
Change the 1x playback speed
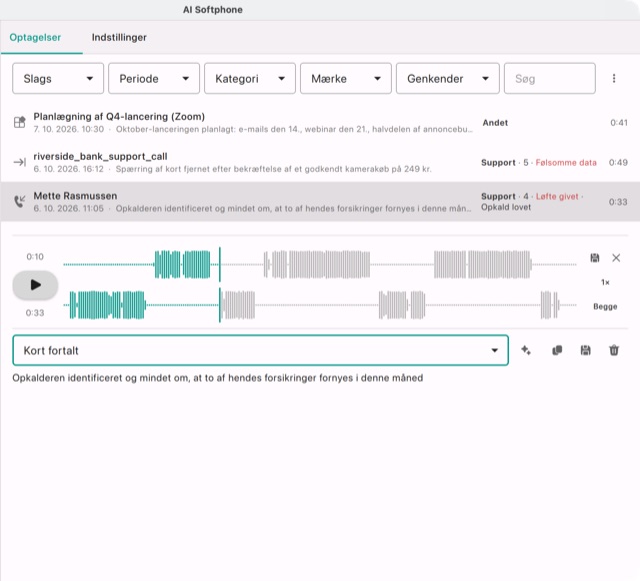605,282
